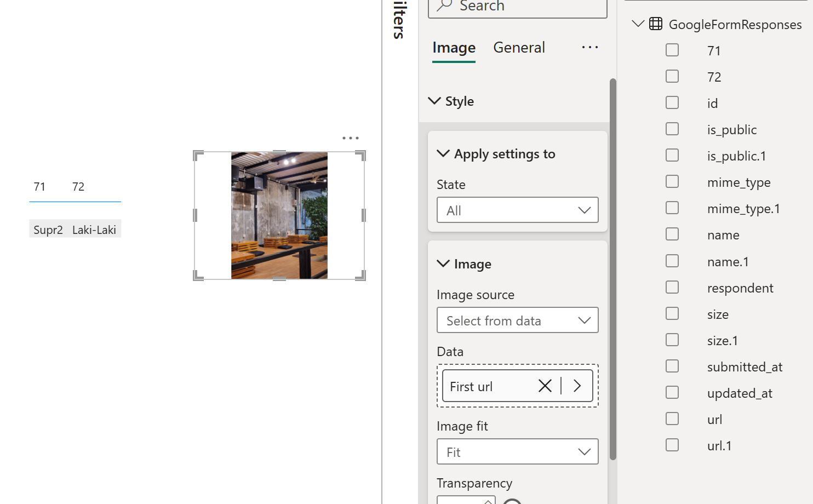Image resolution: width=813 pixels, height=504 pixels.
Task: Open the Image fit dropdown
Action: [x=518, y=451]
